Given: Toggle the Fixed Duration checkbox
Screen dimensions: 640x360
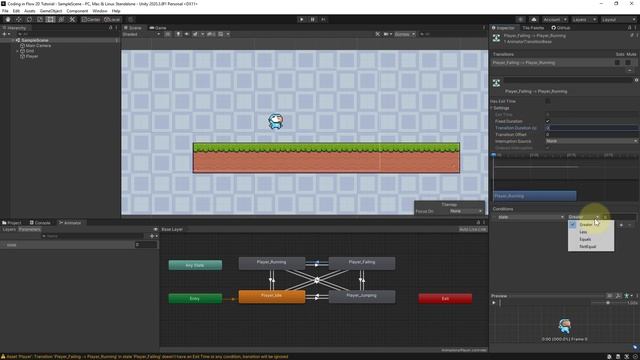Looking at the screenshot, I should [548, 121].
